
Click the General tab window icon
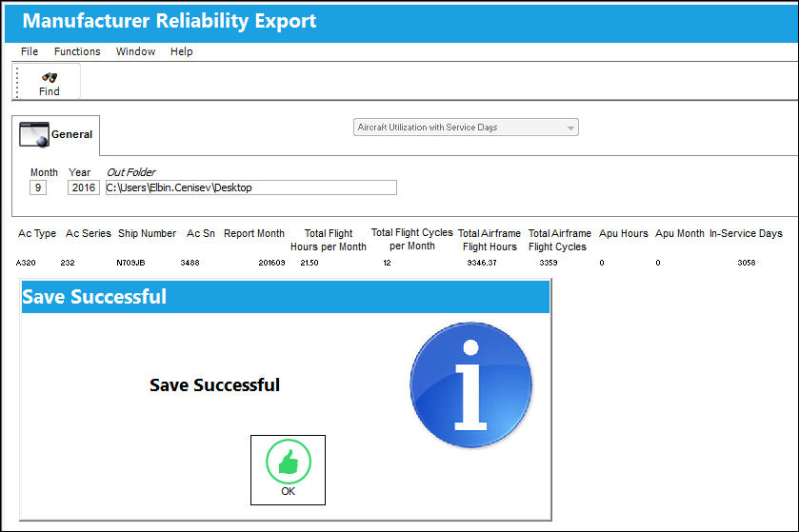pos(34,134)
